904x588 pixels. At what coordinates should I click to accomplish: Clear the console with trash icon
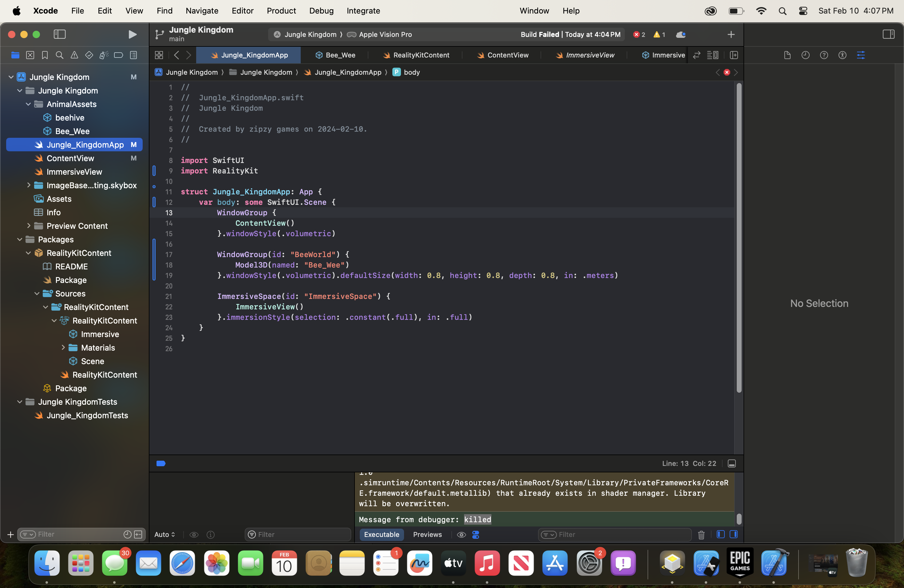tap(701, 534)
